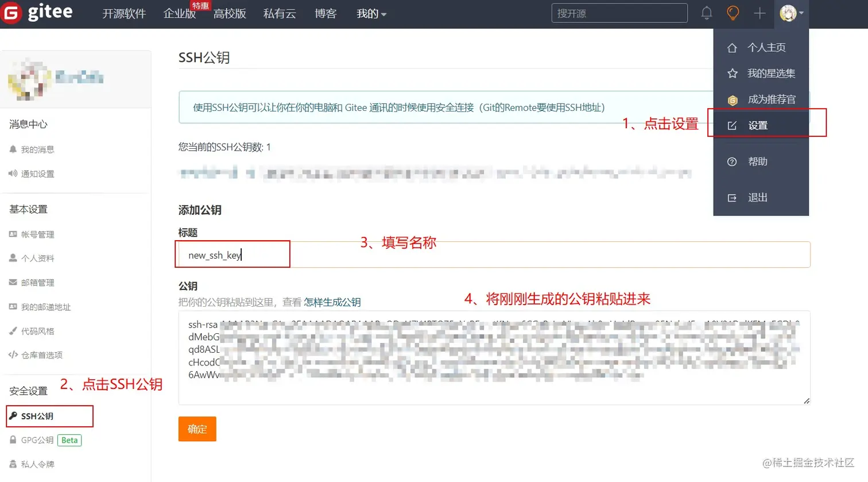
Task: Open 我的邮递地址 in the sidebar
Action: click(46, 307)
